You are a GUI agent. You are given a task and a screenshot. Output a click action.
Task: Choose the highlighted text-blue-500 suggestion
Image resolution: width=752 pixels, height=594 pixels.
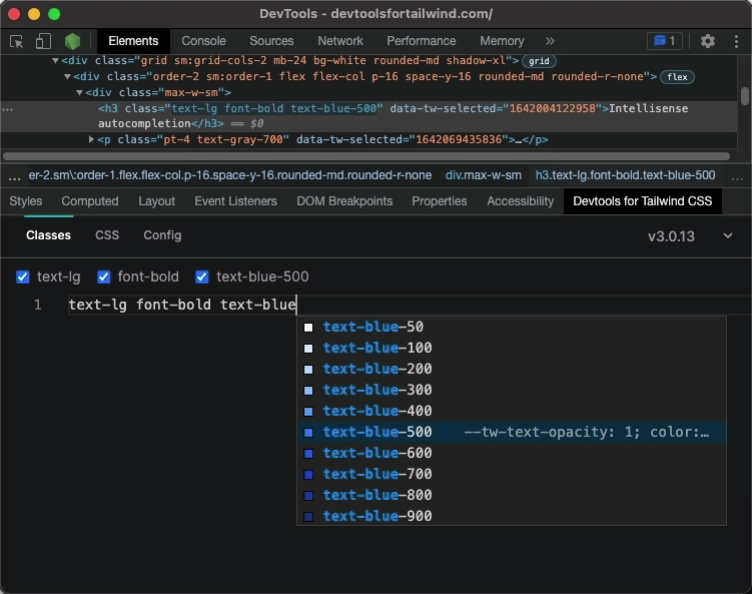[511, 432]
